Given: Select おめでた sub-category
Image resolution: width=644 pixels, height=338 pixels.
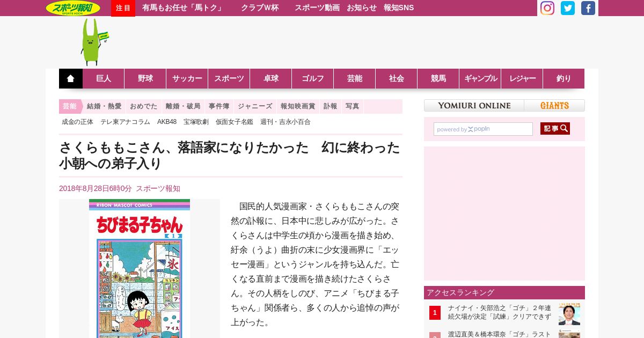Looking at the screenshot, I should [144, 106].
